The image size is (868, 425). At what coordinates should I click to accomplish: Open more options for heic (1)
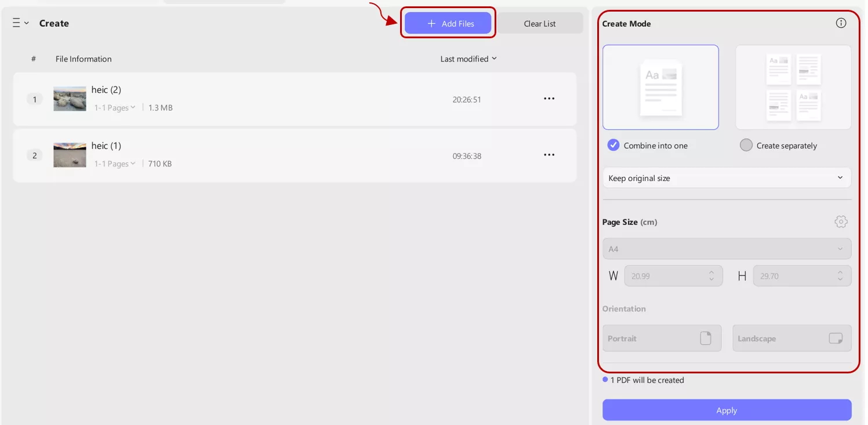tap(549, 155)
